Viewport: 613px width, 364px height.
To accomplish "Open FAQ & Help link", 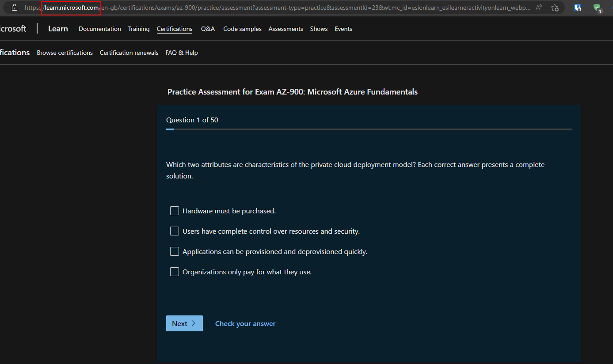I will [182, 53].
